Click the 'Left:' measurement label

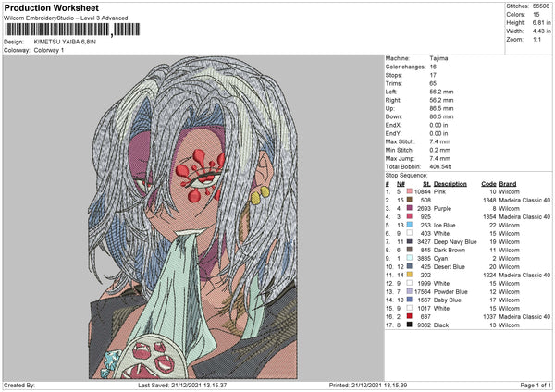[391, 92]
